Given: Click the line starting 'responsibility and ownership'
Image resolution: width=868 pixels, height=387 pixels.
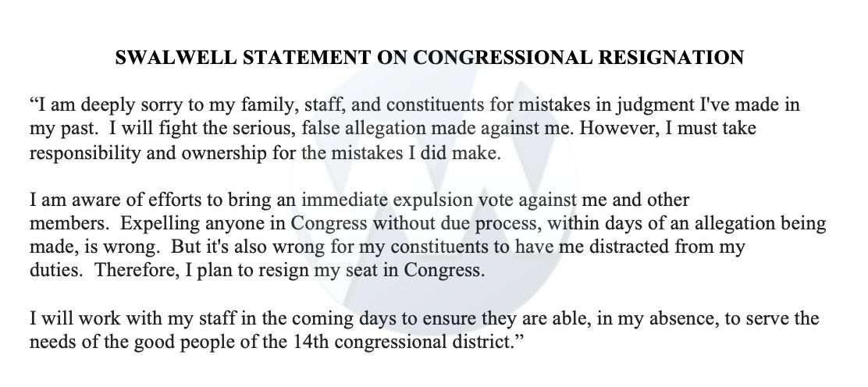Looking at the screenshot, I should click(x=264, y=153).
